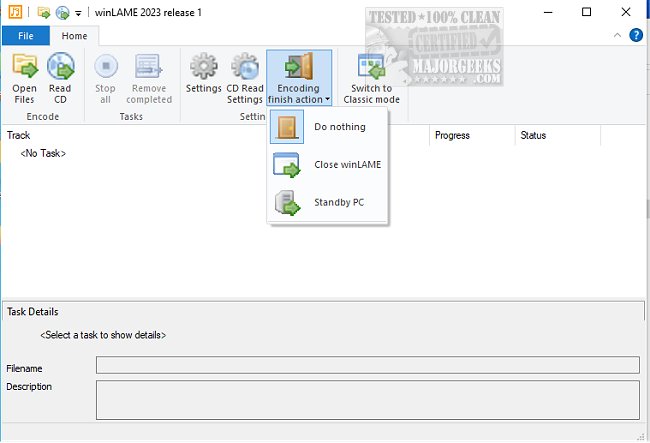Screen dimensions: 650x443
Task: Click the Remove completed tasks icon
Action: (149, 78)
